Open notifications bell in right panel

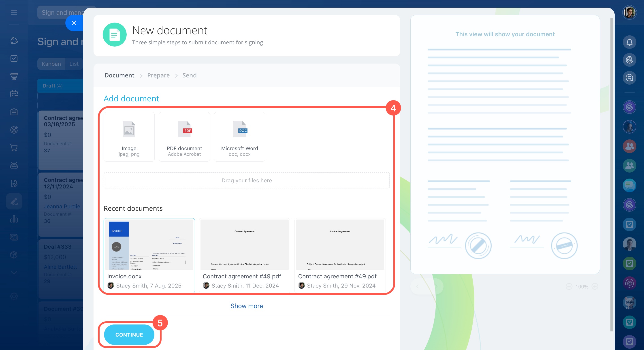point(629,42)
